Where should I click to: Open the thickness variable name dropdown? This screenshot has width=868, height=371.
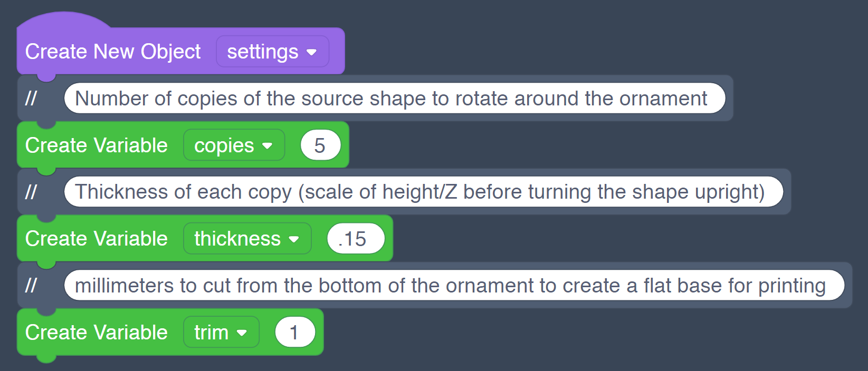247,238
